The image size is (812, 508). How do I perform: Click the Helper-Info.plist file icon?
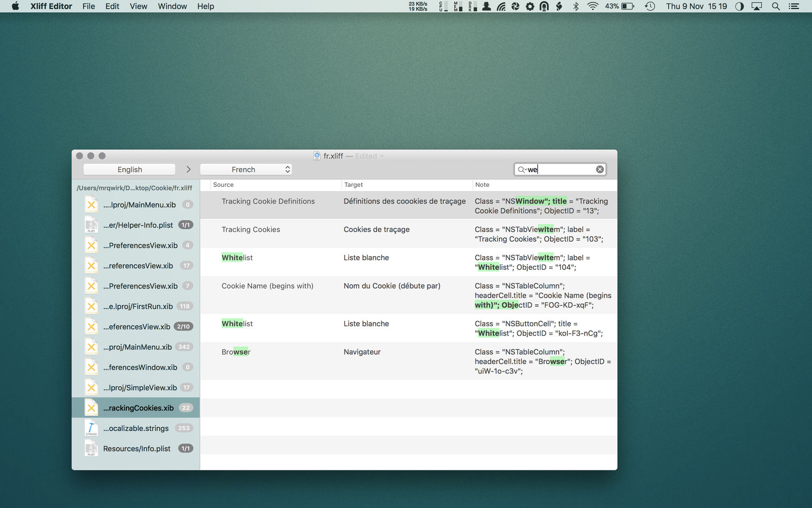[x=91, y=225]
